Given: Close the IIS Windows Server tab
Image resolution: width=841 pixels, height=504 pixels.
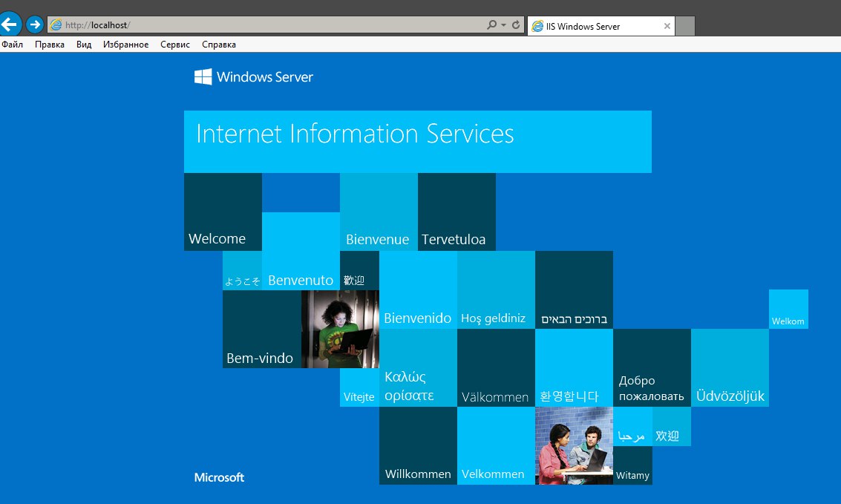Looking at the screenshot, I should 667,26.
